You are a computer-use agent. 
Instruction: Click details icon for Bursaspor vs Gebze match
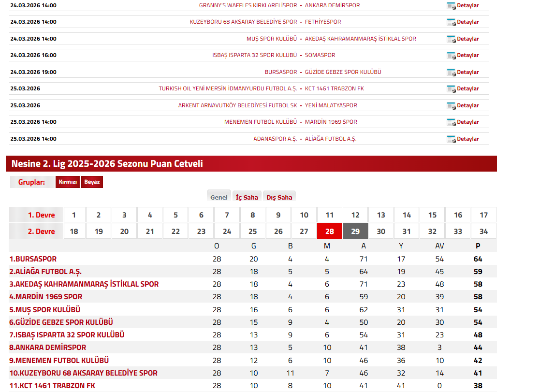[451, 73]
